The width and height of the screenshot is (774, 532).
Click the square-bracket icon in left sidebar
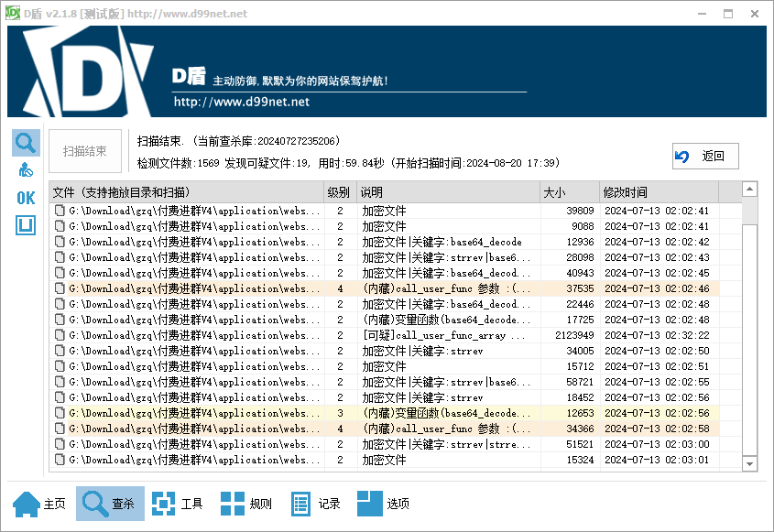click(x=26, y=225)
